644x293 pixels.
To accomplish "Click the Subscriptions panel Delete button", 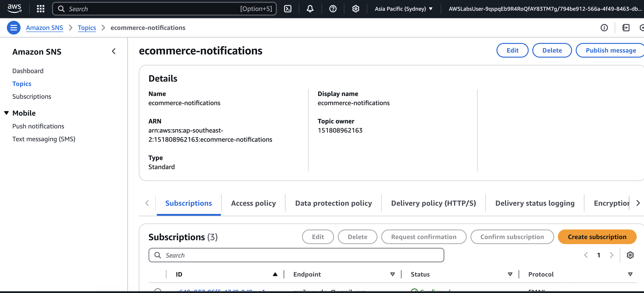I will tap(357, 237).
